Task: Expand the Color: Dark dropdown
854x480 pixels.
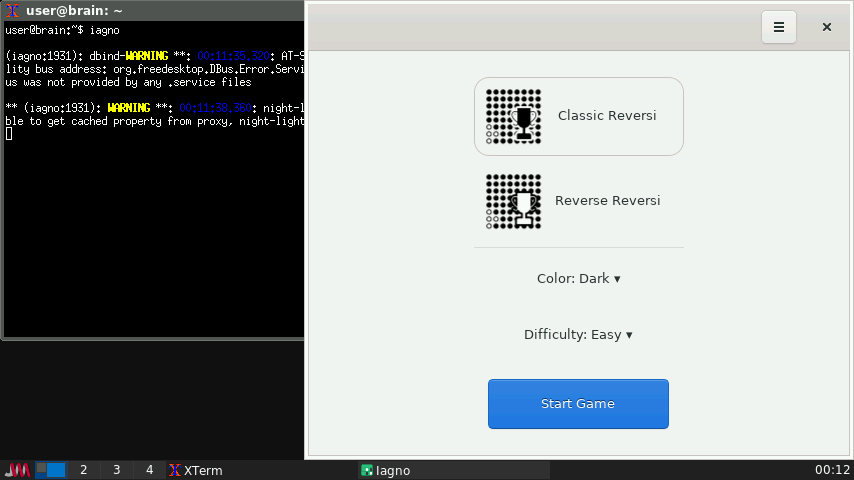Action: tap(578, 279)
